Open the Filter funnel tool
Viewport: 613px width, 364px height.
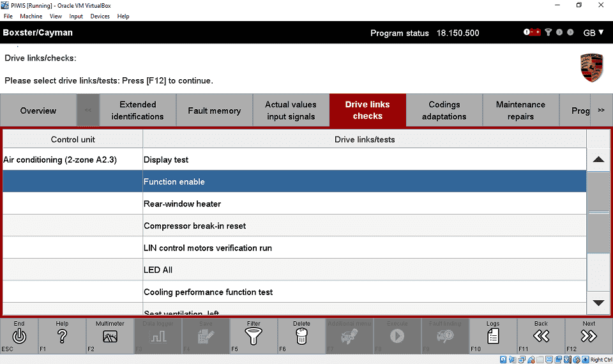(x=254, y=335)
